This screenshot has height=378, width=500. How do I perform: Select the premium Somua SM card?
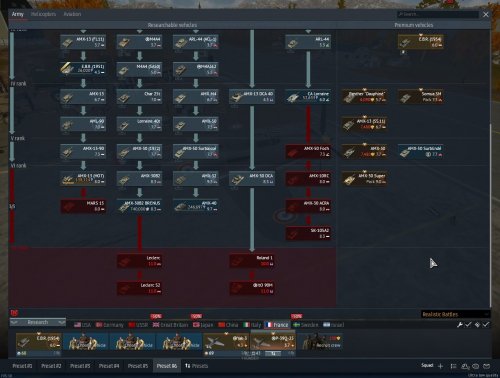click(x=421, y=97)
